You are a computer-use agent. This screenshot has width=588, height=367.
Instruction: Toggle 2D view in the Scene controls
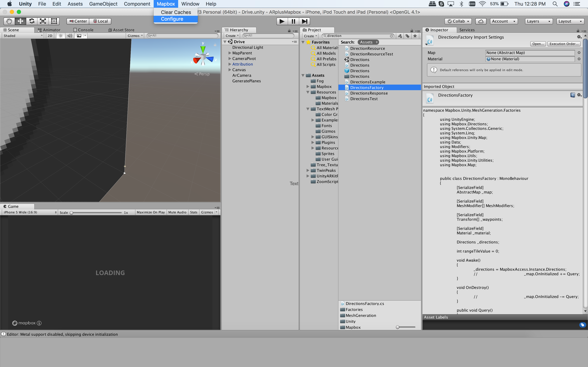point(50,35)
